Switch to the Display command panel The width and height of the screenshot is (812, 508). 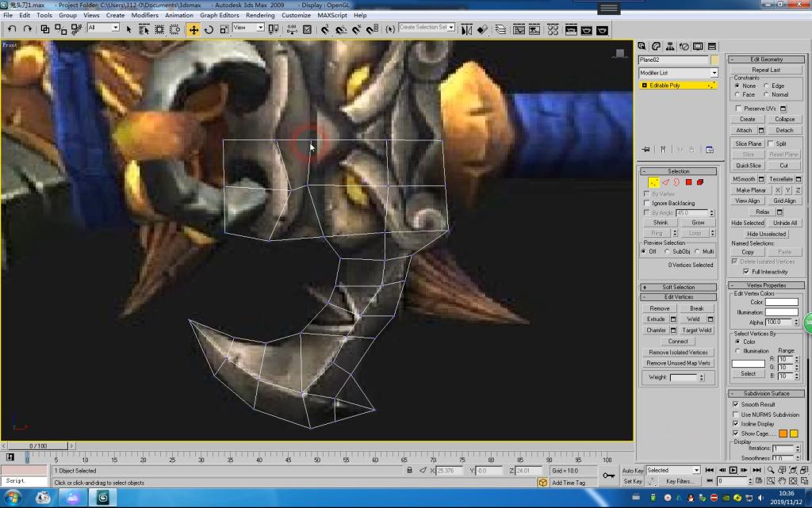(698, 47)
